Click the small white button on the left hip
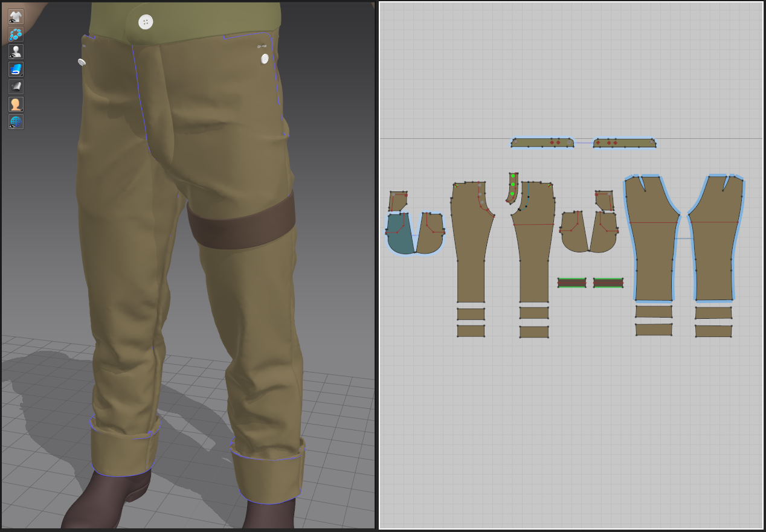766x532 pixels. [x=82, y=62]
